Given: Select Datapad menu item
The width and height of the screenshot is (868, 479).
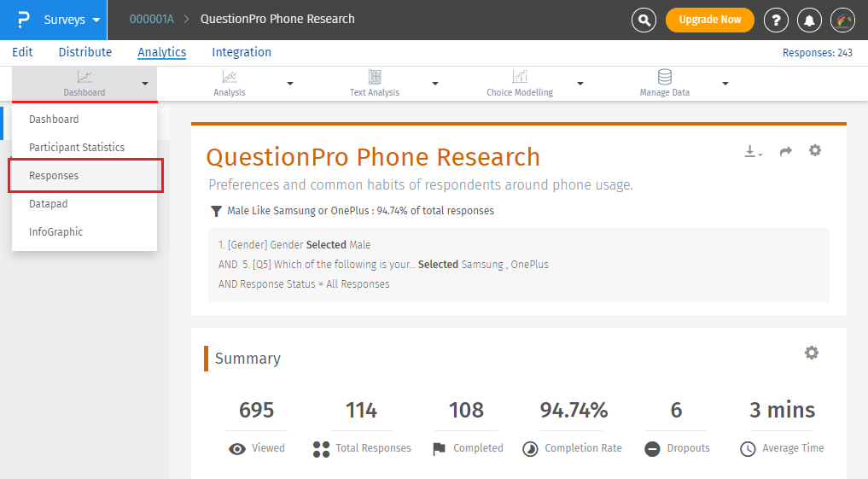Looking at the screenshot, I should [x=84, y=204].
